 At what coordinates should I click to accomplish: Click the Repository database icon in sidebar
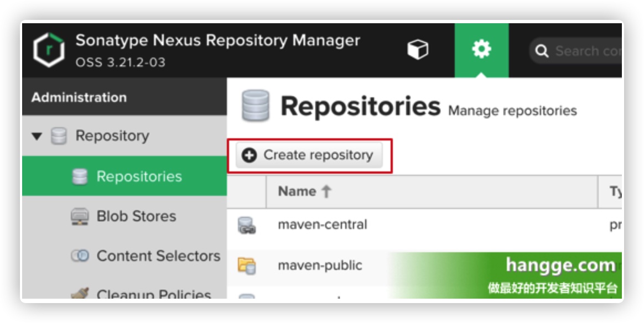58,136
